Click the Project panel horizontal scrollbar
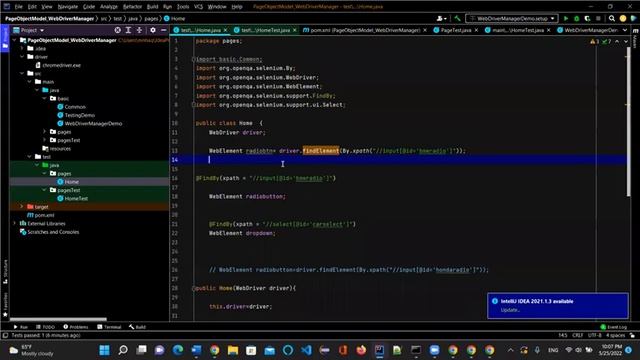 [x=58, y=320]
